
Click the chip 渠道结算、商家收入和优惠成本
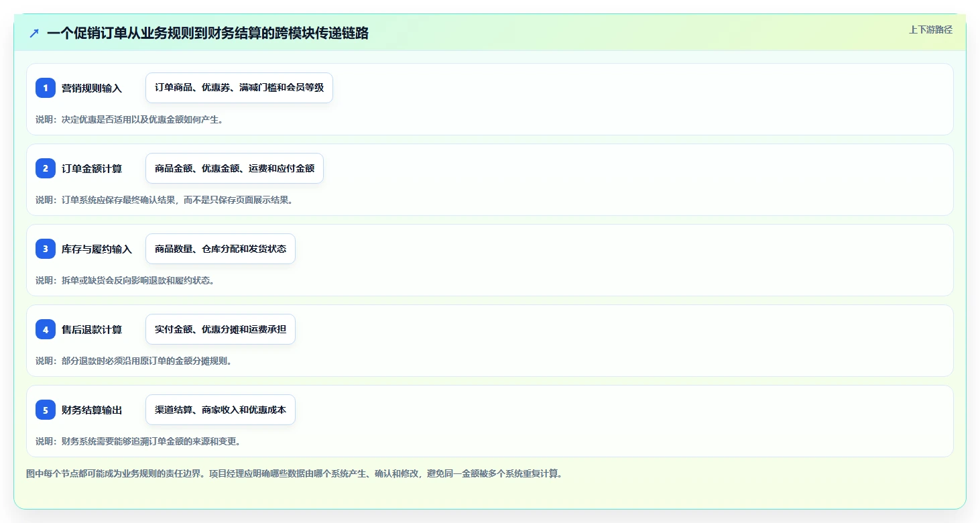pos(221,410)
